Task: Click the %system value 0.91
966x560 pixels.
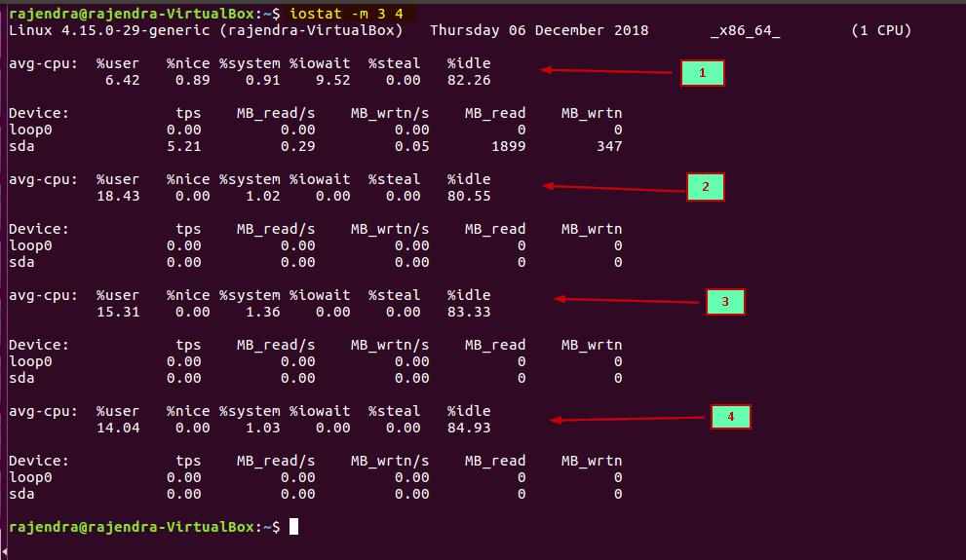Action: pos(263,81)
